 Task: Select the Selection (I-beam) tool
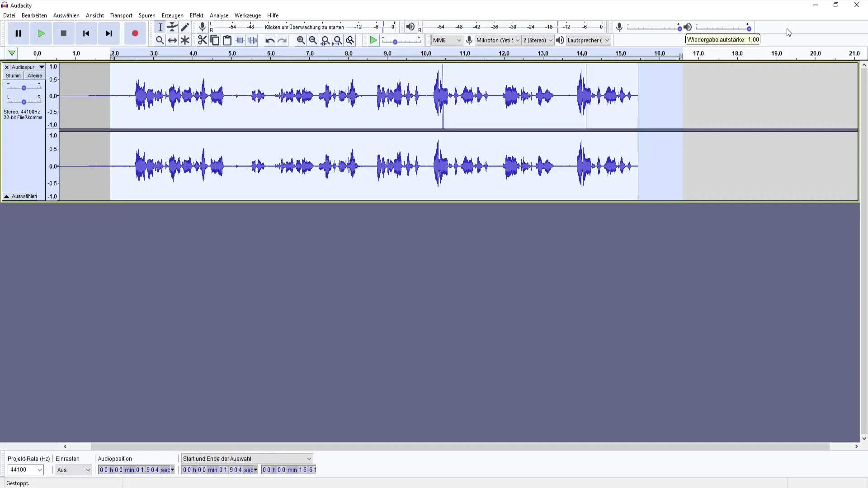(x=160, y=27)
